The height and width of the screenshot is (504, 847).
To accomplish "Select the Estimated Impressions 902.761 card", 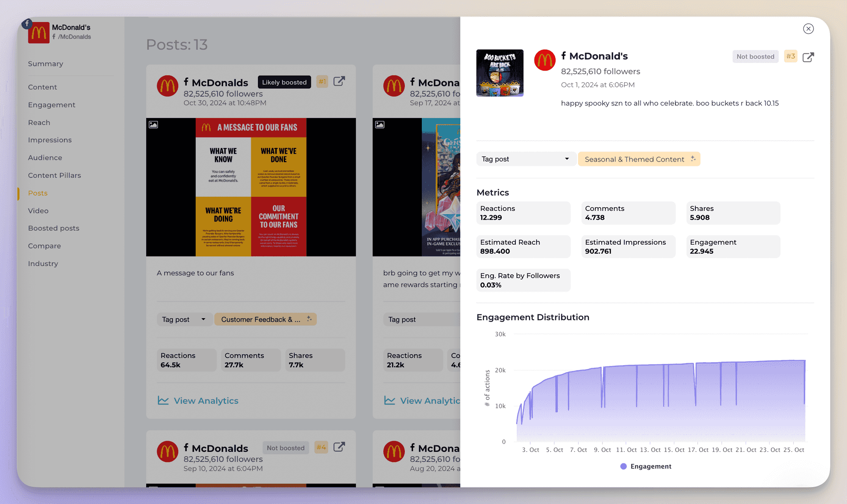I will point(628,247).
